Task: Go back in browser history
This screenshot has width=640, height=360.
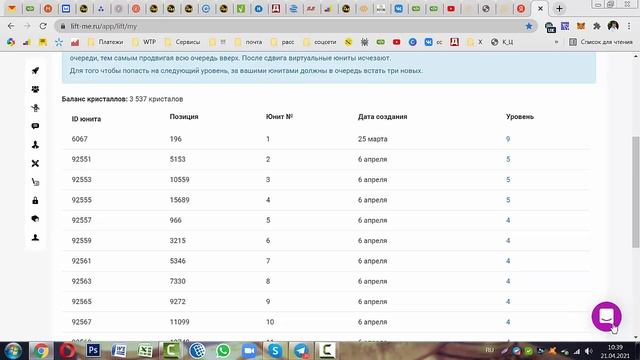Action: (11, 26)
